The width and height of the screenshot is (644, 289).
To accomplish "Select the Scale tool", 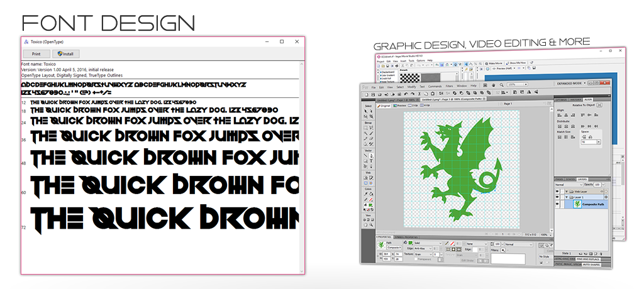I will tap(365, 116).
